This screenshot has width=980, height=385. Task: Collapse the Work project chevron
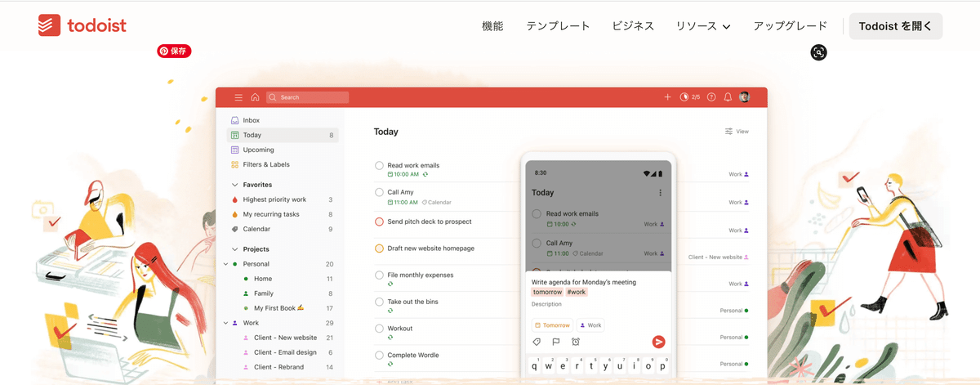(x=226, y=323)
